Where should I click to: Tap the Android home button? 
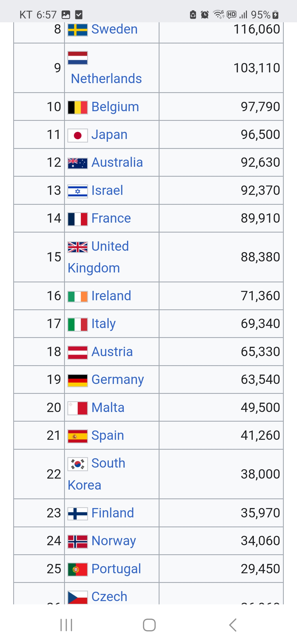click(149, 625)
